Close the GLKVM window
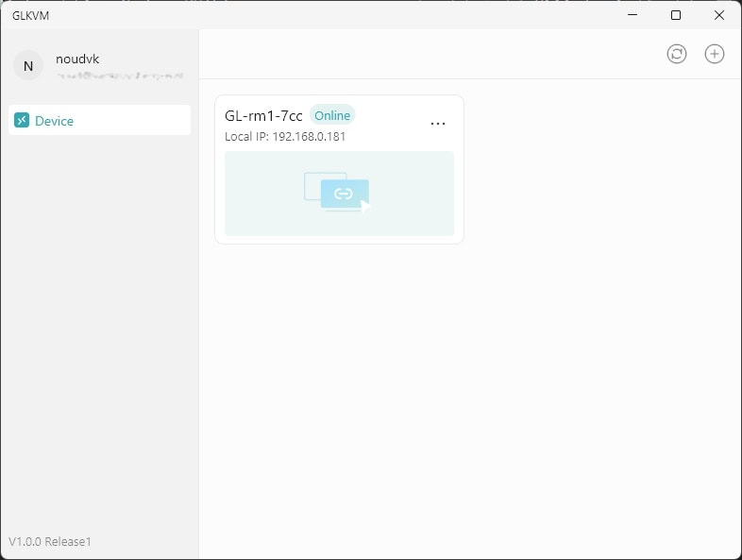This screenshot has width=742, height=560. pos(719,14)
